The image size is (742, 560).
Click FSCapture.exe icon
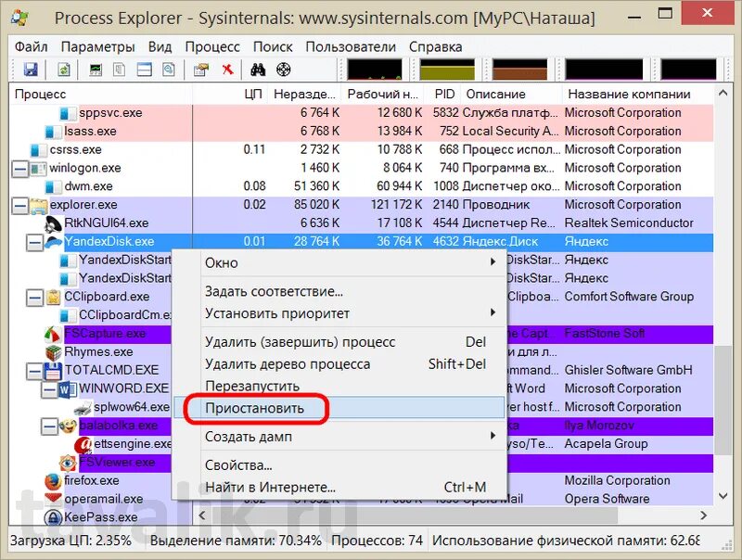click(x=53, y=334)
